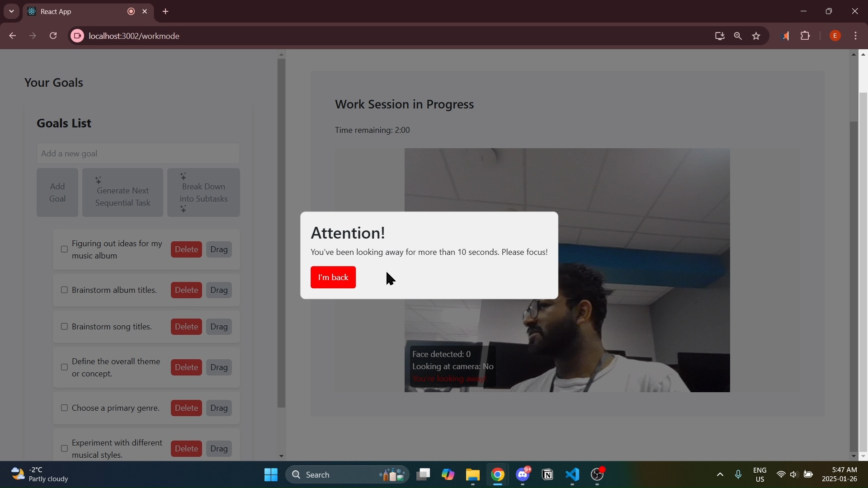The height and width of the screenshot is (488, 868).
Task: Expand the tab search dropdown arrow
Action: tap(11, 11)
